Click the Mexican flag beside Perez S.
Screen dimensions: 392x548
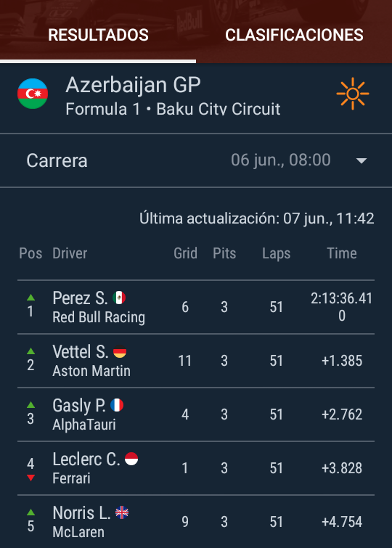119,298
